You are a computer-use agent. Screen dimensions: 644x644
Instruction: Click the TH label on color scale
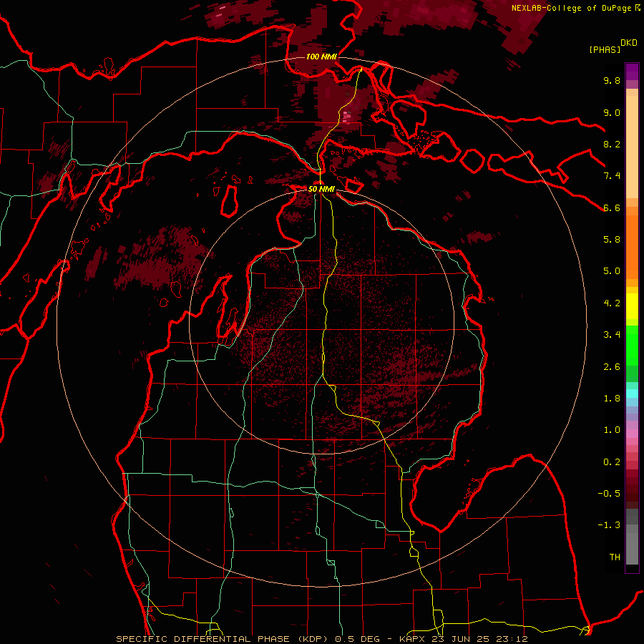pyautogui.click(x=615, y=557)
